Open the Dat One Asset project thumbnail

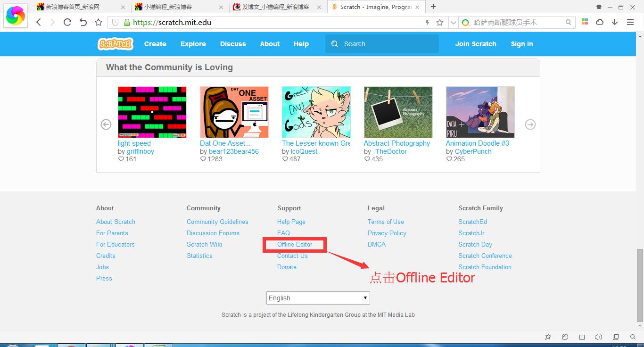pos(234,112)
